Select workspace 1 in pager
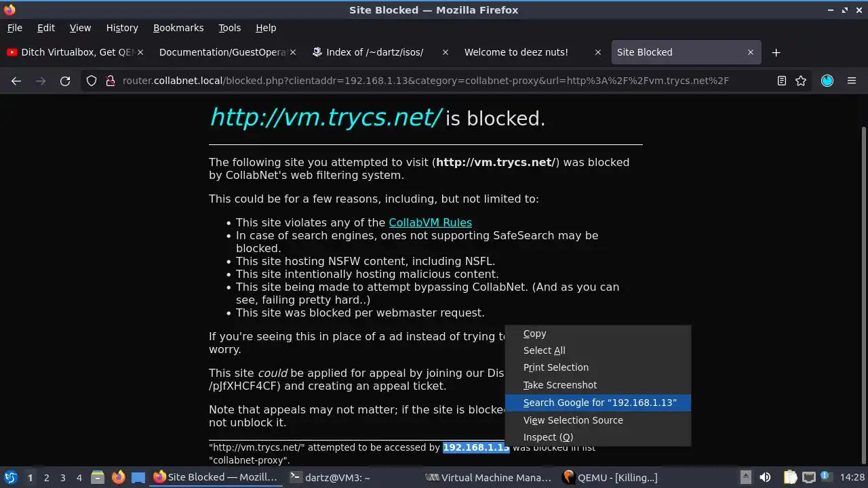This screenshot has height=488, width=868. pos(30,477)
